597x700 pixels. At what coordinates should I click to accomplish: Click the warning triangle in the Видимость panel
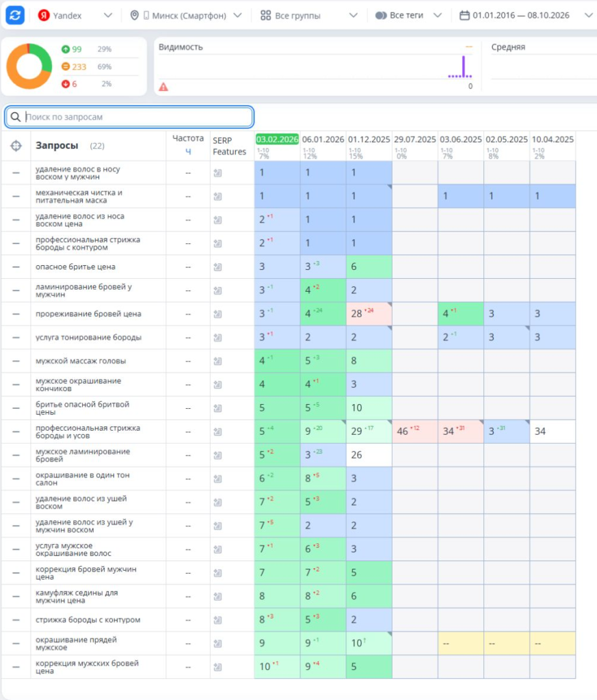click(163, 87)
